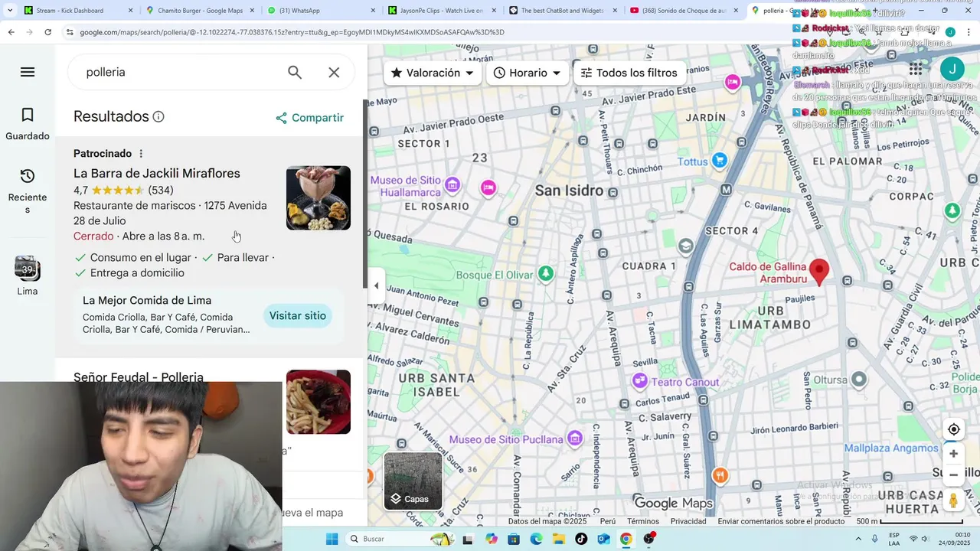This screenshot has width=980, height=551.
Task: Expand the Valoración filter dropdown
Action: pyautogui.click(x=433, y=73)
